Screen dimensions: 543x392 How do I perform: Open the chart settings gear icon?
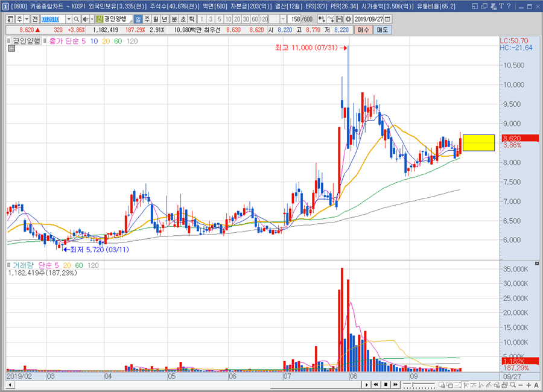tap(348, 19)
